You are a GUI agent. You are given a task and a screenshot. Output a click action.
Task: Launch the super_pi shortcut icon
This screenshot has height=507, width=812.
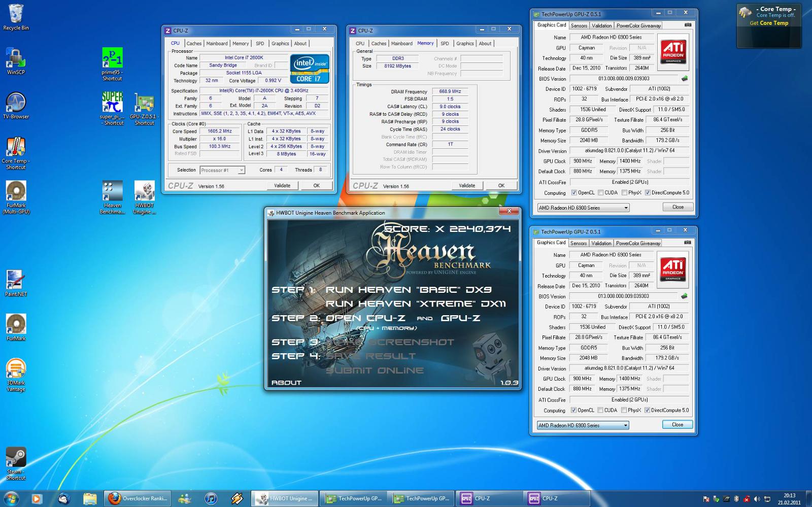point(112,109)
